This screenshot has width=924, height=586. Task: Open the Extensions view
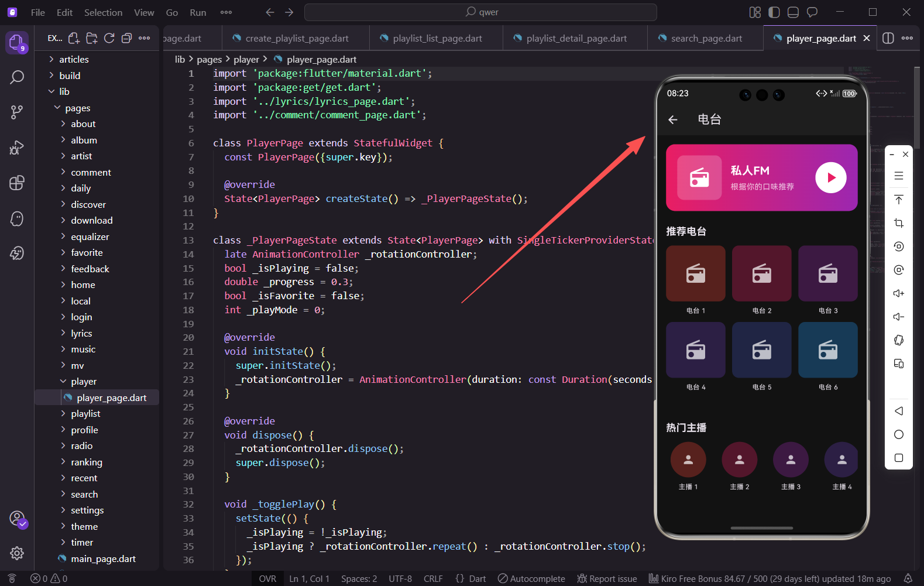click(x=17, y=183)
